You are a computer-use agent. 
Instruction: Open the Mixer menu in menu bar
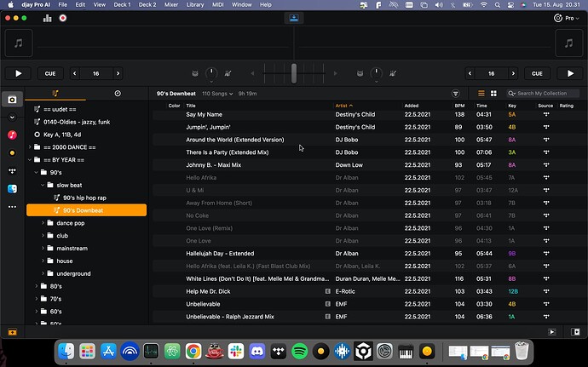(171, 5)
